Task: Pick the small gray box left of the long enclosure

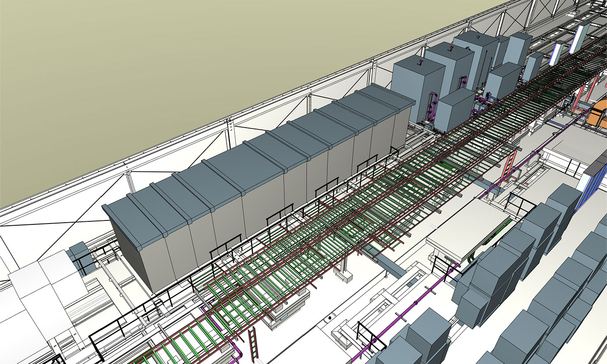Action: [x=81, y=257]
